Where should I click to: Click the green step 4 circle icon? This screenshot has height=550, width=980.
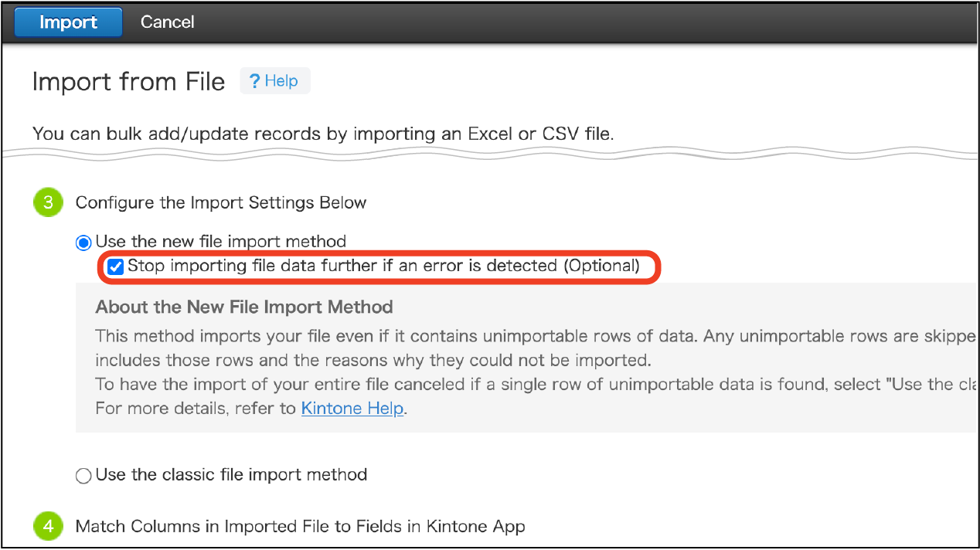pos(48,527)
